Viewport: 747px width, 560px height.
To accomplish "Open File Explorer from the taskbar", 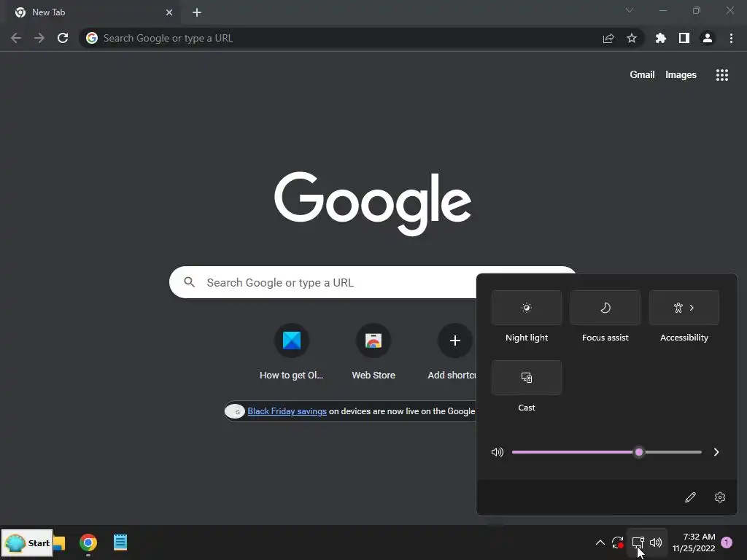I will (60, 542).
